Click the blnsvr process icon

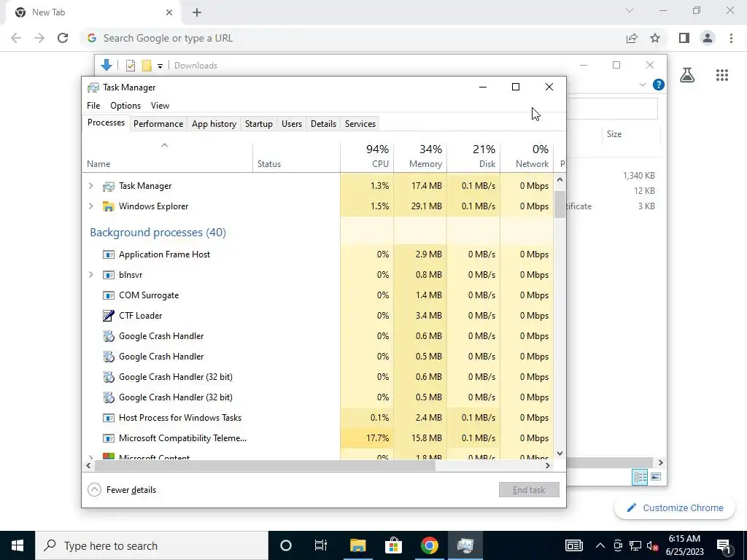coord(109,275)
